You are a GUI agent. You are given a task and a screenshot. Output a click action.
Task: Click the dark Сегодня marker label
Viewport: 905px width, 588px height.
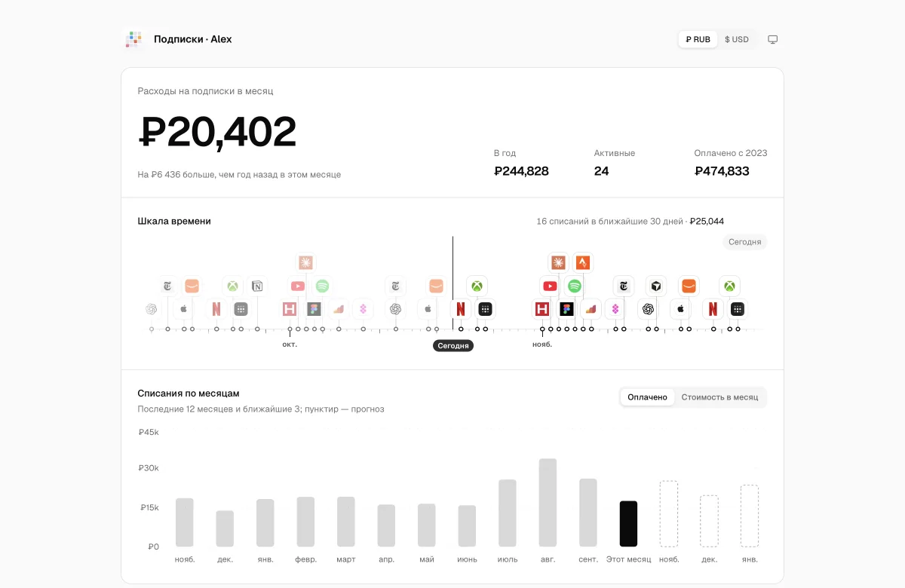(453, 345)
